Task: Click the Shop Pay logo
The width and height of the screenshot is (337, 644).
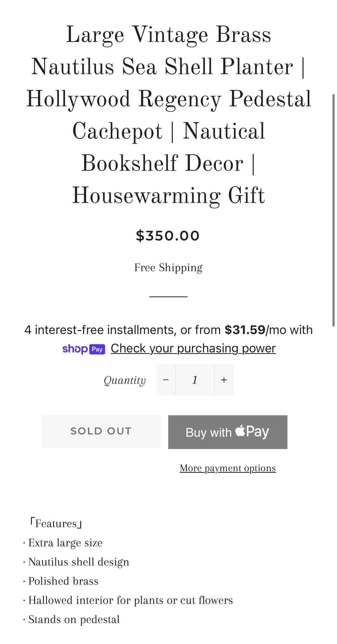Action: point(83,349)
